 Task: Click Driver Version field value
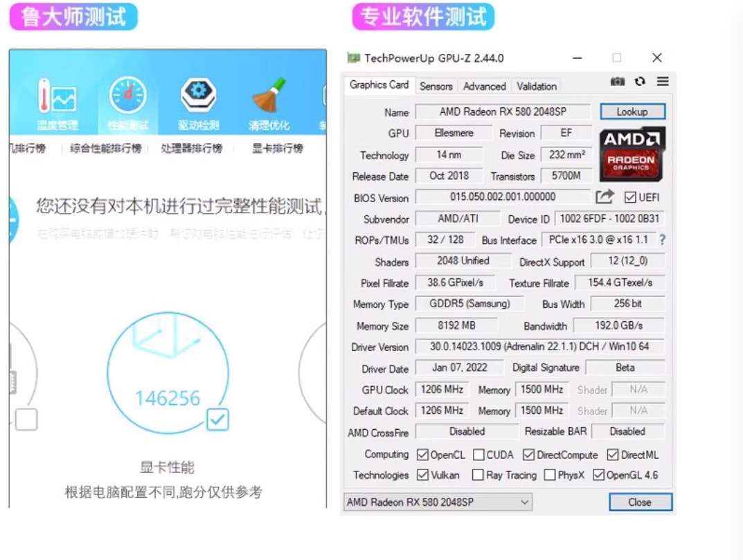click(539, 346)
